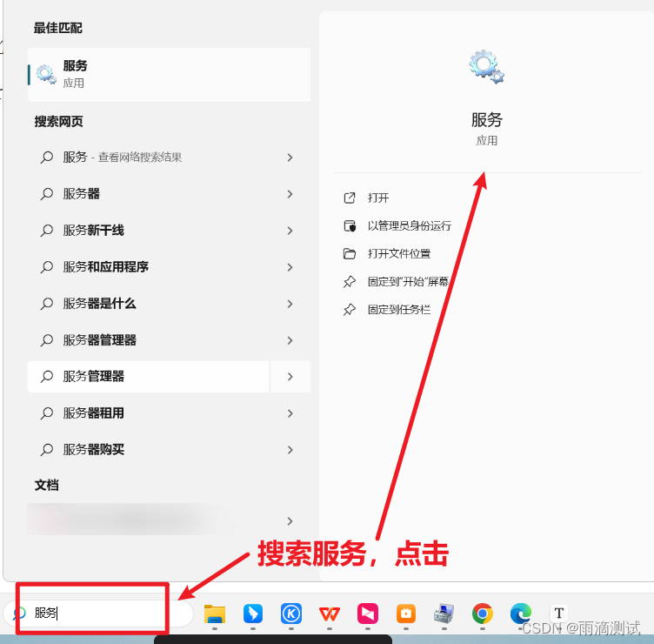Expand chevron next to 服务和应用程序
Viewport: 654px width, 644px height.
(290, 267)
